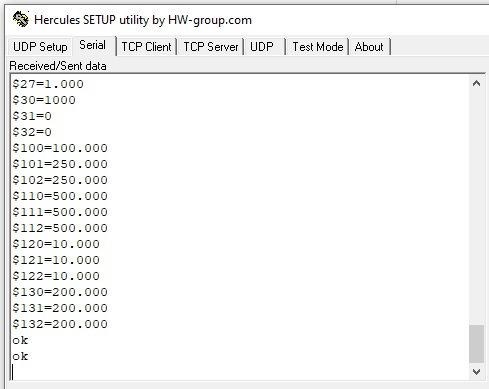Click the $27=1.000 line in the log
The image size is (489, 389).
(x=48, y=84)
